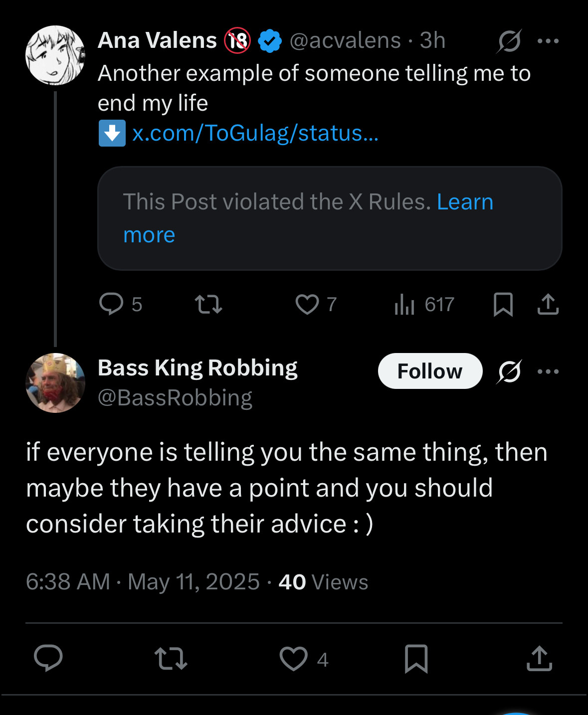Repost Ana Valens' post
The width and height of the screenshot is (588, 715).
208,304
